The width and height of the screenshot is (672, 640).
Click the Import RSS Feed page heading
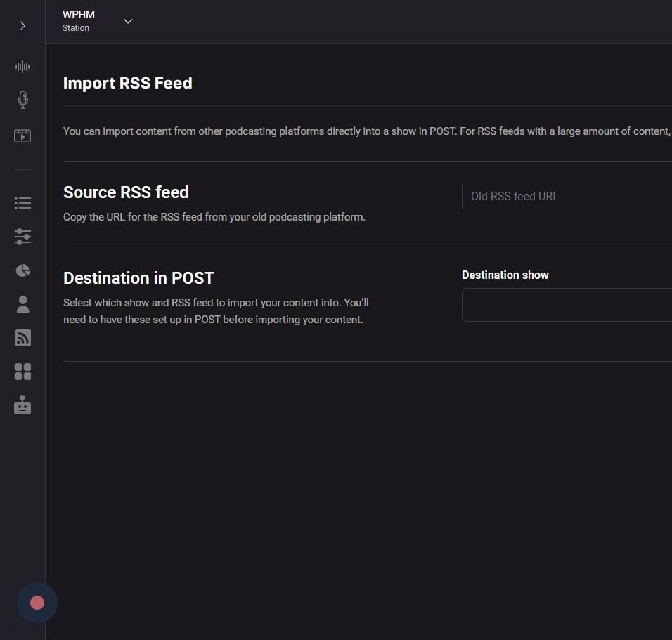(x=127, y=83)
